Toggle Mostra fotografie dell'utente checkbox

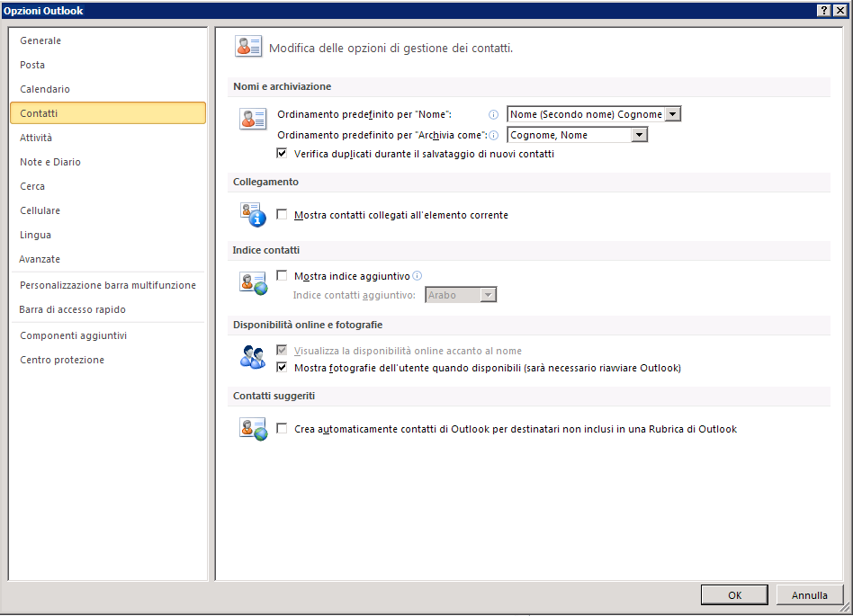point(282,368)
